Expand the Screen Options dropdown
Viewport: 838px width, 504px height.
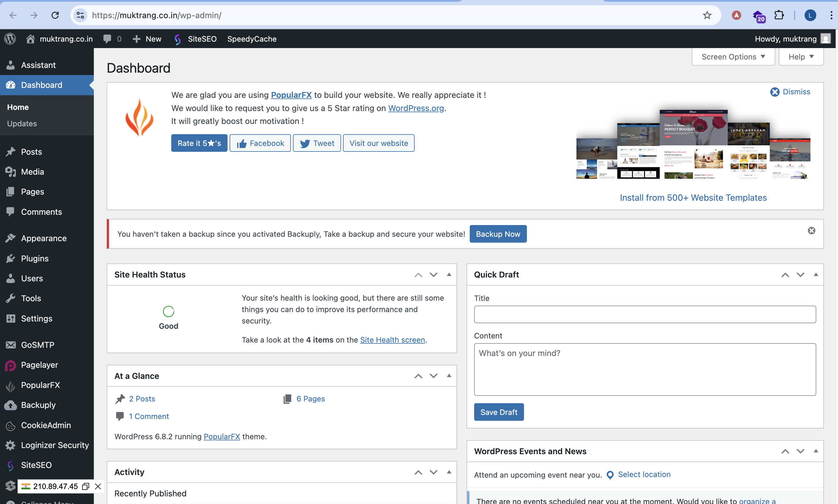point(733,57)
